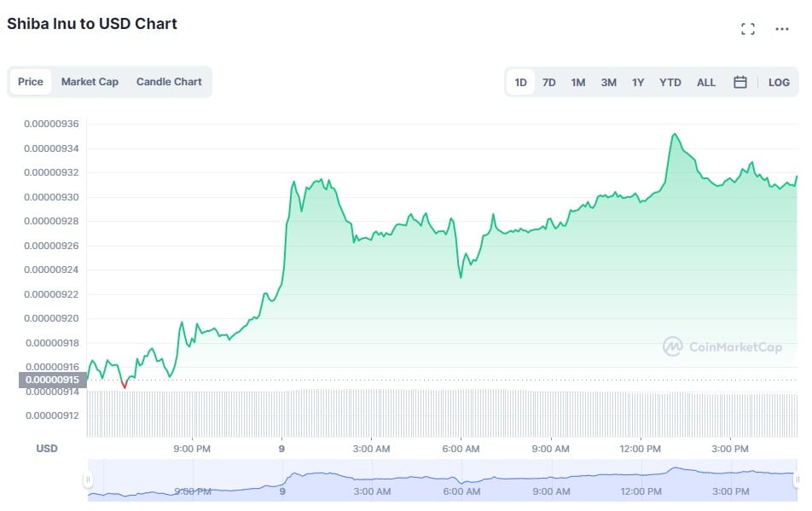Select the ALL time range

(x=706, y=82)
